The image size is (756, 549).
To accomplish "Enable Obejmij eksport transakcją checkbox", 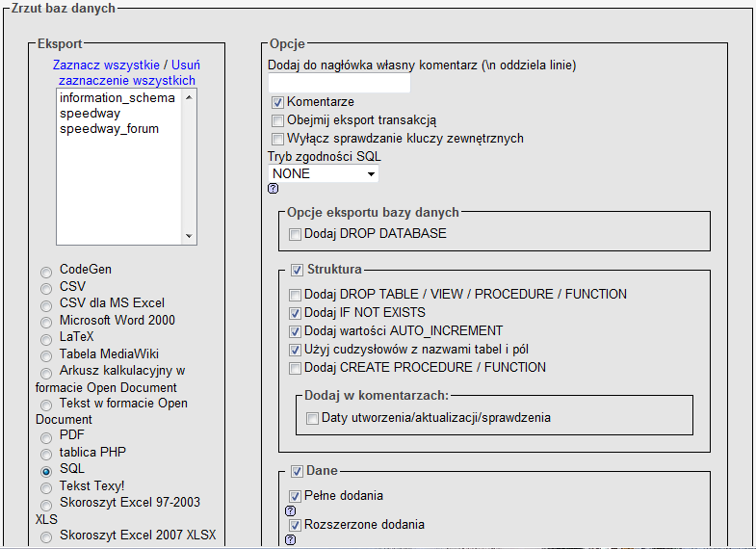I will tap(277, 120).
